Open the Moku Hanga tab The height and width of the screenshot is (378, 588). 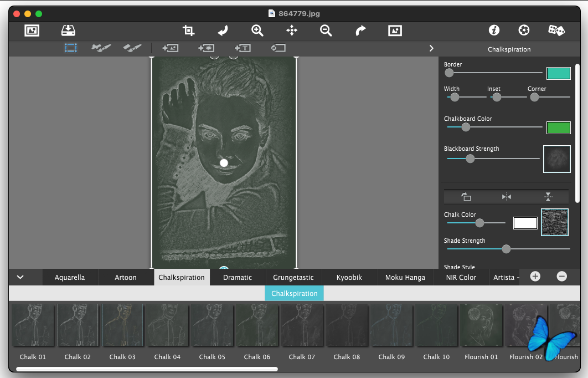405,277
